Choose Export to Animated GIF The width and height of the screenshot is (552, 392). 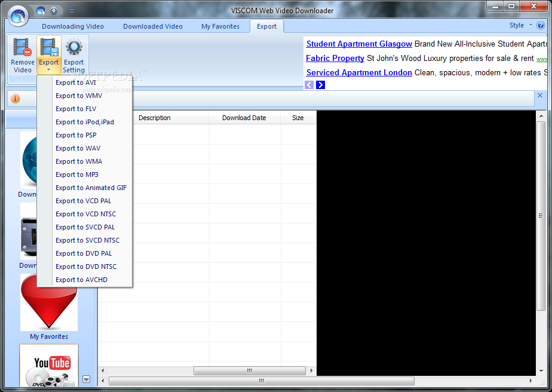click(84, 188)
